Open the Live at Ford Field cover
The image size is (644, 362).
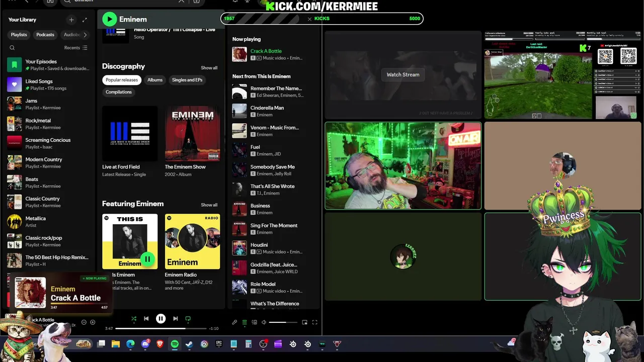[130, 133]
